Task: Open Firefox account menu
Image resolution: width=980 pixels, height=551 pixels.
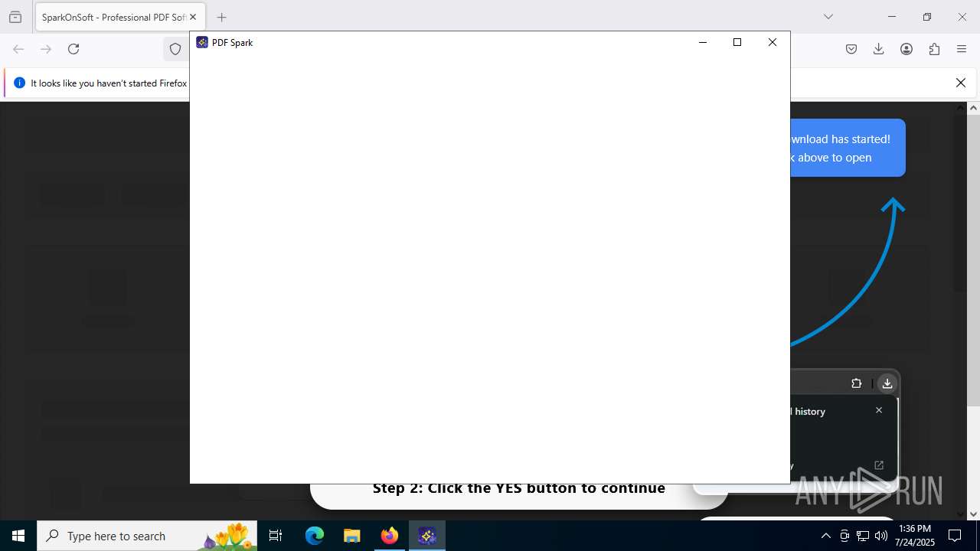Action: pos(906,49)
